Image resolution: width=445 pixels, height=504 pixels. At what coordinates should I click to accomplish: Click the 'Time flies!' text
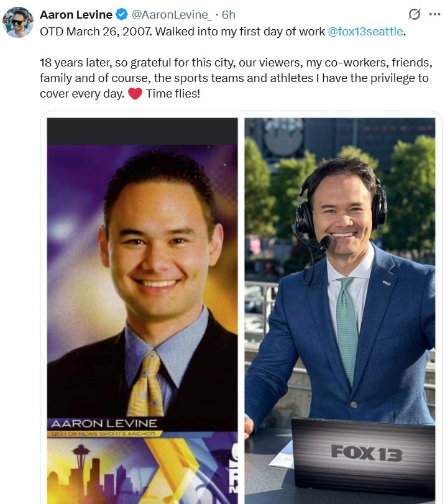click(x=173, y=94)
